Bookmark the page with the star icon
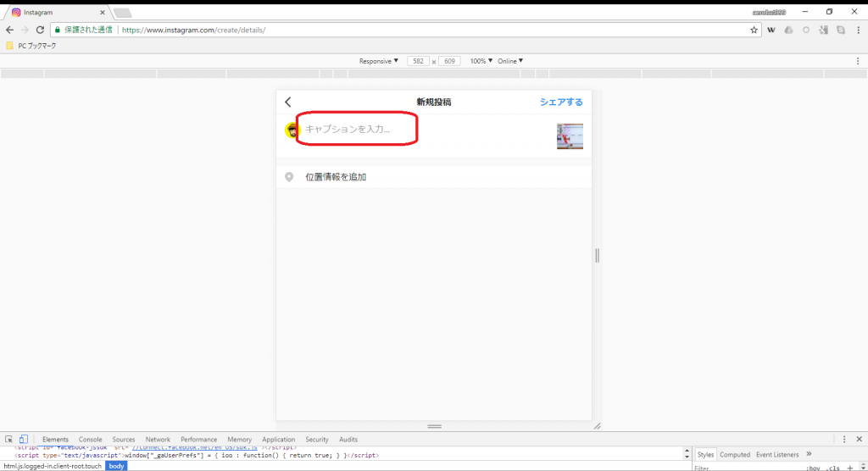 754,30
